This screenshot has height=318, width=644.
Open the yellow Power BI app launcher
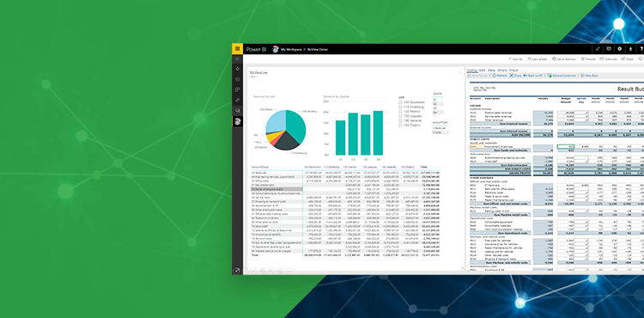(x=237, y=49)
